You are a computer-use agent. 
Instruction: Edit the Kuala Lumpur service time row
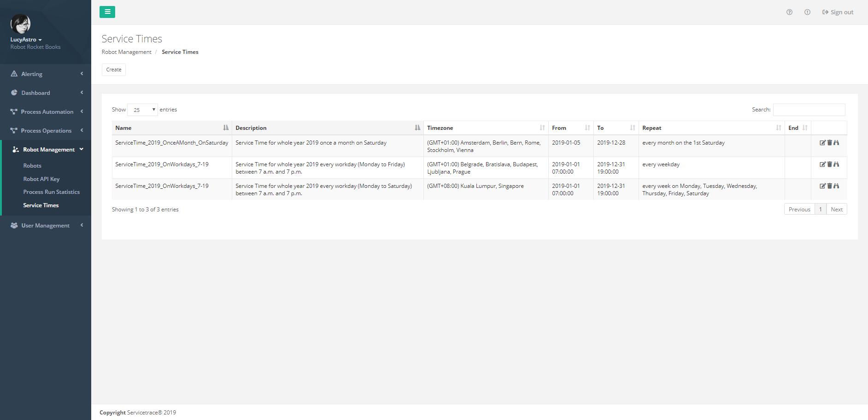point(822,186)
